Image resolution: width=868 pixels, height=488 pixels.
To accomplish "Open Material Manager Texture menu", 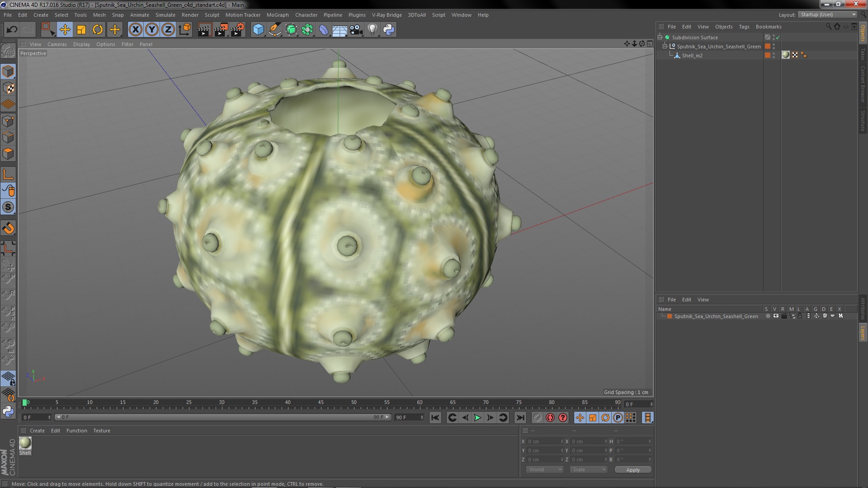I will (102, 431).
